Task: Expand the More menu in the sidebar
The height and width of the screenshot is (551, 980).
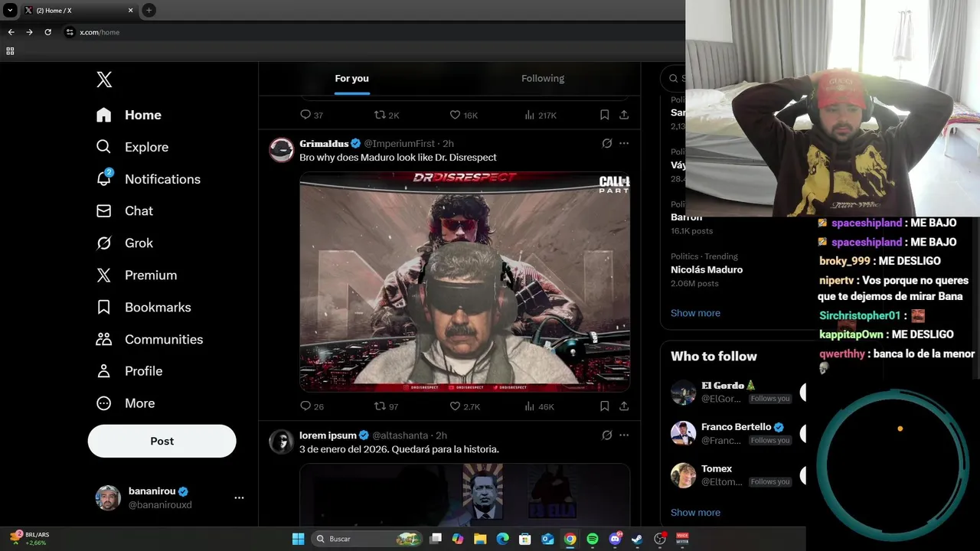Action: click(x=125, y=403)
